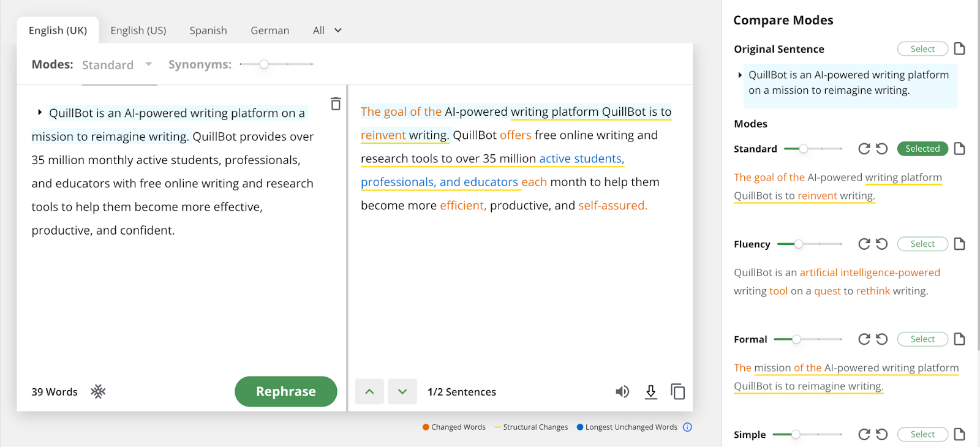The image size is (980, 447).
Task: Play rephrased text aloud with speaker icon
Action: [622, 392]
